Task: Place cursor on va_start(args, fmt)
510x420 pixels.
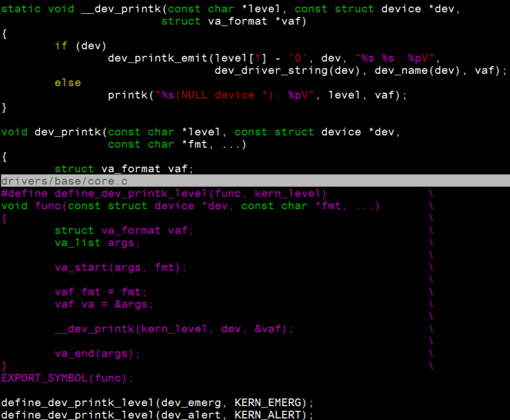Action: (121, 267)
